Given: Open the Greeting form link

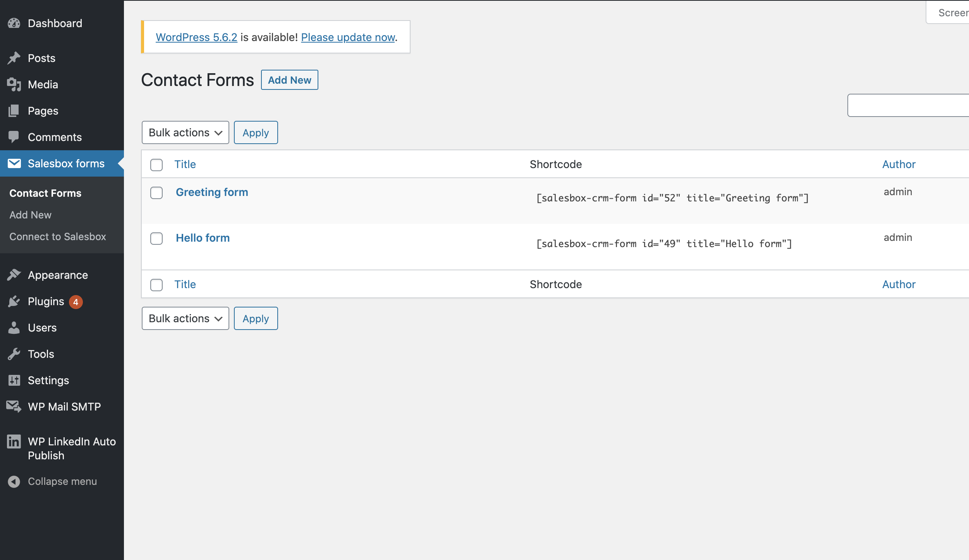Looking at the screenshot, I should (212, 192).
